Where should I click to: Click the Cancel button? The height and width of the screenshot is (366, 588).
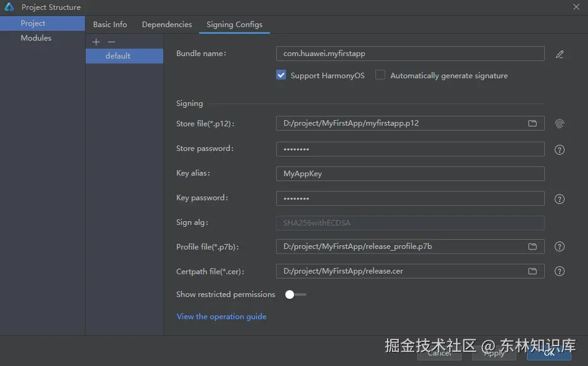coord(439,353)
